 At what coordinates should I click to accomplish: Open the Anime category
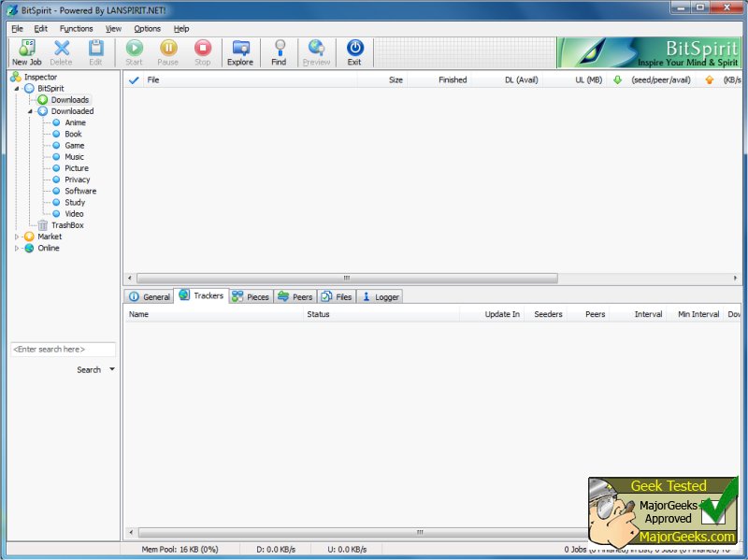click(75, 122)
